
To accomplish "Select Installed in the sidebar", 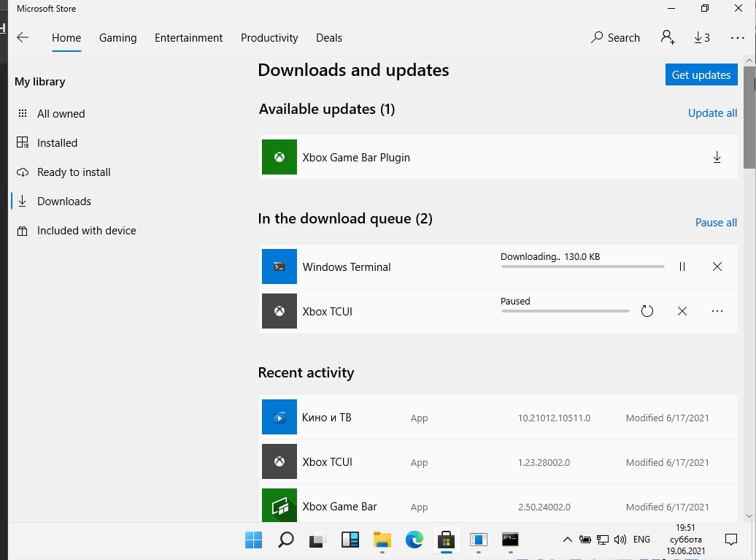I will coord(57,143).
